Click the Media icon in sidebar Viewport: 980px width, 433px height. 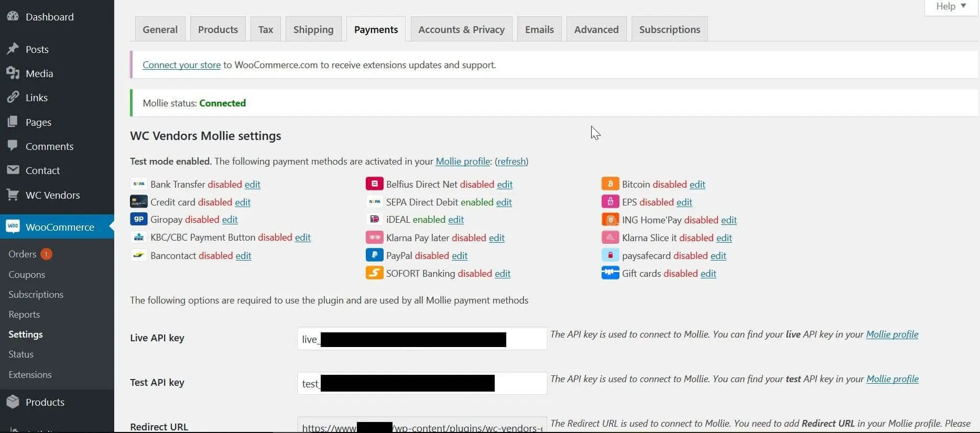pos(13,73)
